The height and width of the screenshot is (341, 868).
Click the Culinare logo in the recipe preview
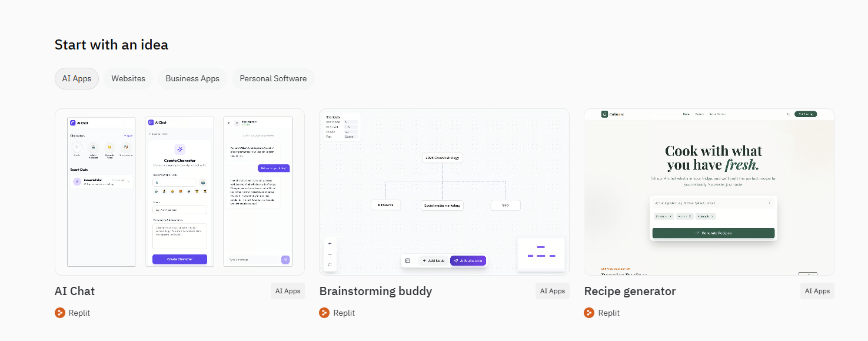[604, 114]
